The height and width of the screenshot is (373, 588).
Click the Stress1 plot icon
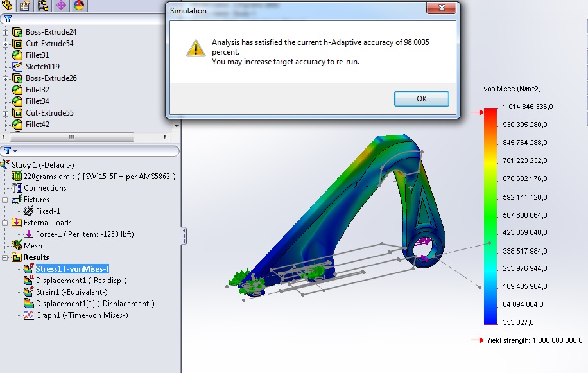tap(28, 268)
